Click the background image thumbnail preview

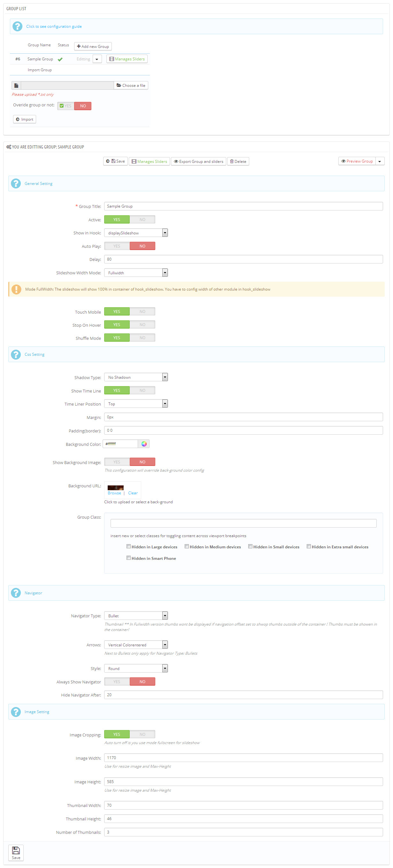(116, 488)
